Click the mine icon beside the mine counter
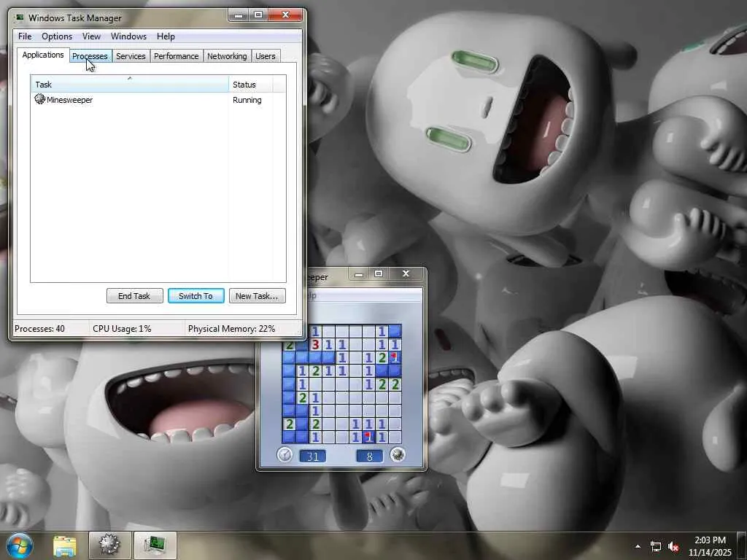The height and width of the screenshot is (560, 747). coord(398,455)
